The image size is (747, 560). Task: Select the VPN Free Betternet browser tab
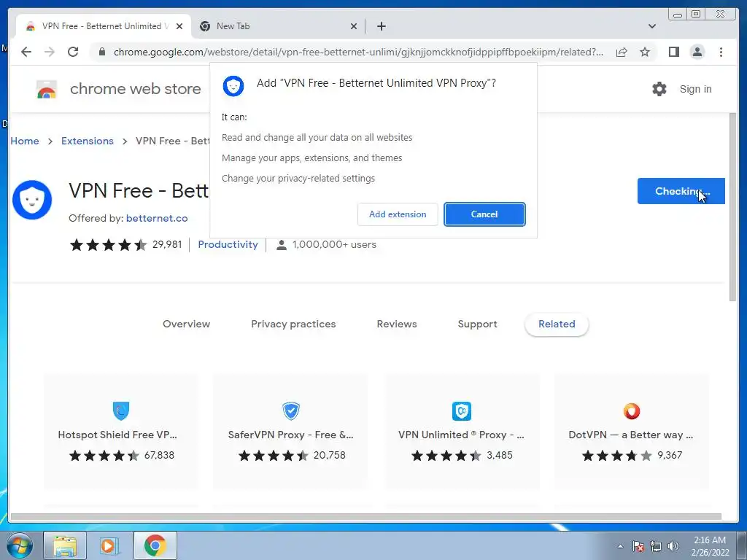click(x=103, y=26)
